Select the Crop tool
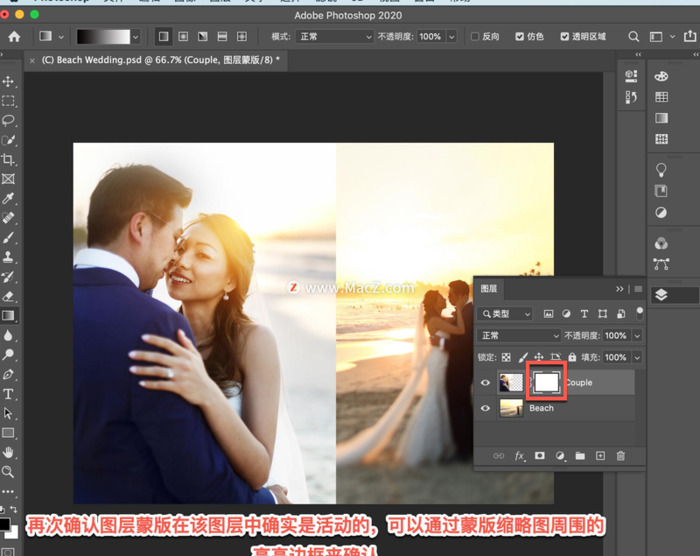Screen dimensions: 700x556 pos(8,159)
